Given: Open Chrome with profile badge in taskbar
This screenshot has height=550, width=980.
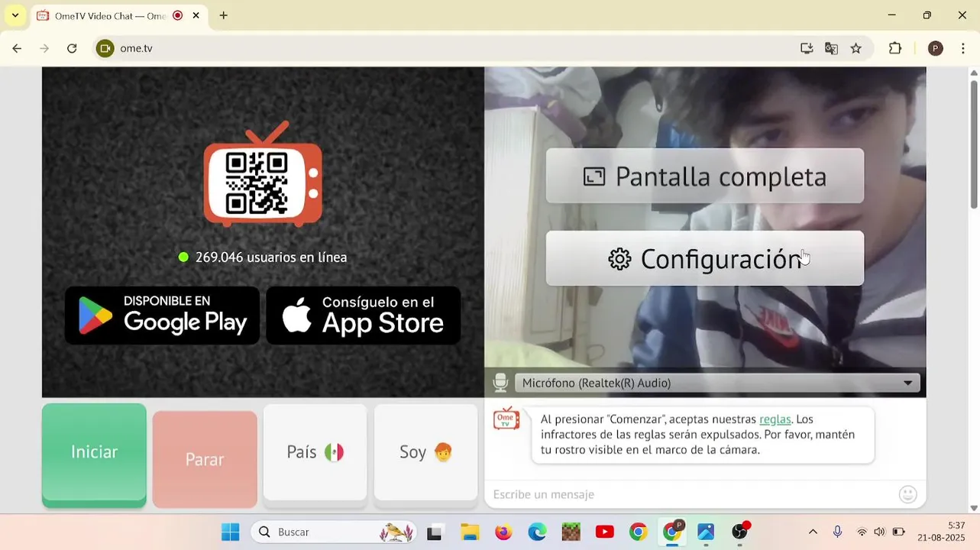Looking at the screenshot, I should (672, 532).
